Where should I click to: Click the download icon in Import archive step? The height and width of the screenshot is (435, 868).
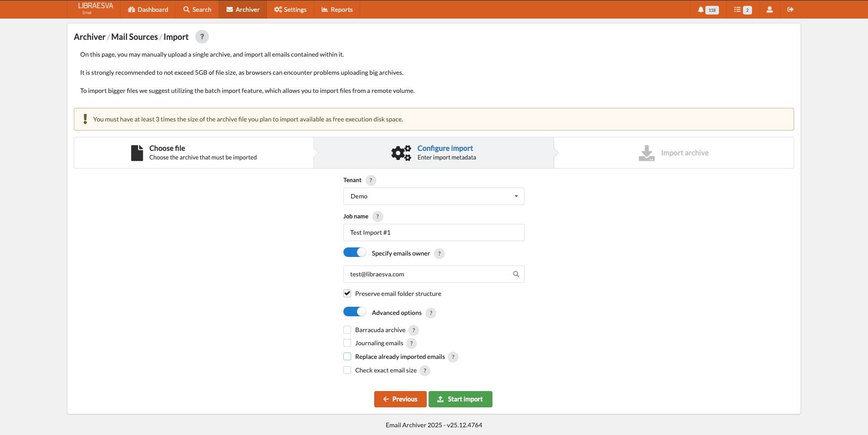[x=646, y=153]
